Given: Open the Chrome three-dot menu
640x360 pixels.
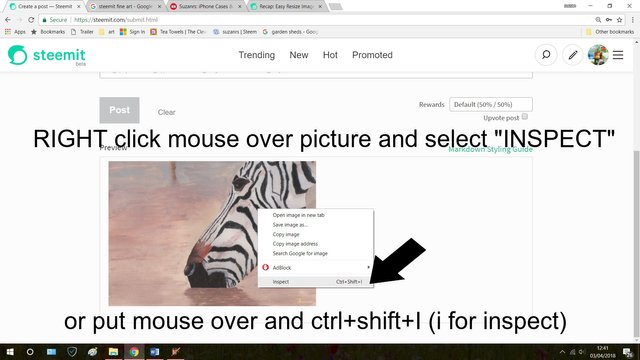Looking at the screenshot, I should [633, 20].
